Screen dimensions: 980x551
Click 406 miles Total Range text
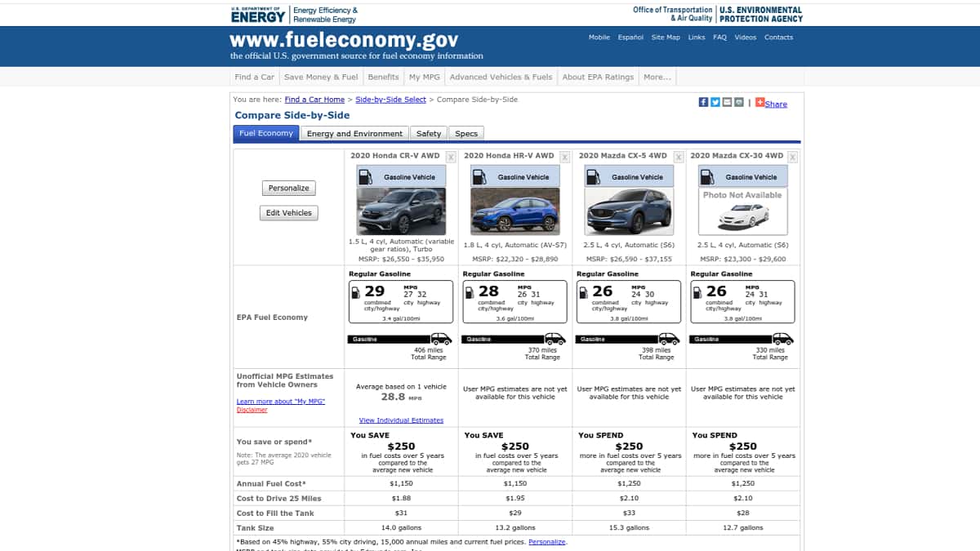pyautogui.click(x=428, y=353)
